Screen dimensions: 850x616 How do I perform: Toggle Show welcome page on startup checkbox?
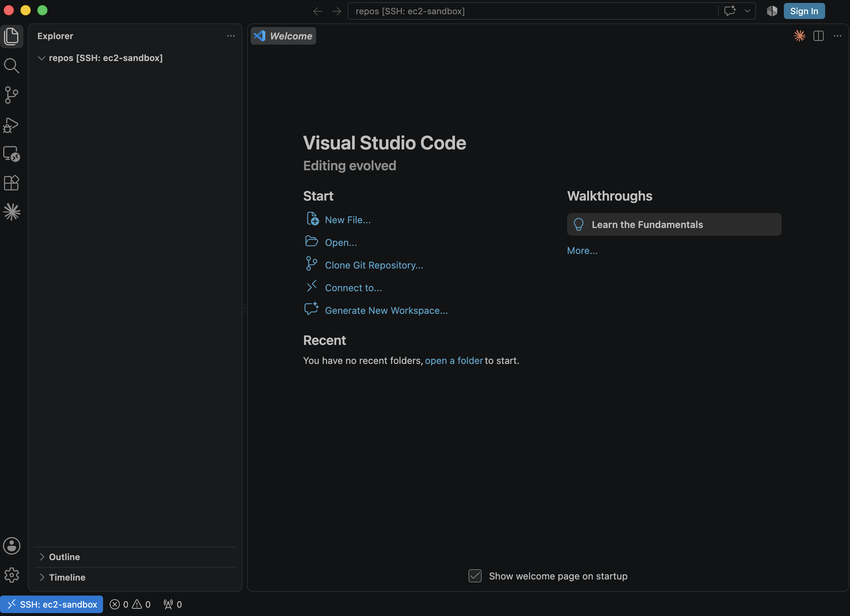(475, 576)
